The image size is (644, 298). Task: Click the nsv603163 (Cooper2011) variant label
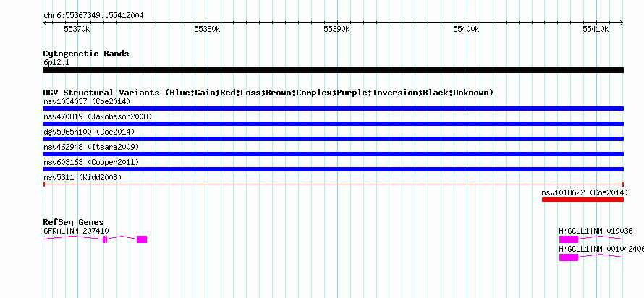[x=91, y=162]
